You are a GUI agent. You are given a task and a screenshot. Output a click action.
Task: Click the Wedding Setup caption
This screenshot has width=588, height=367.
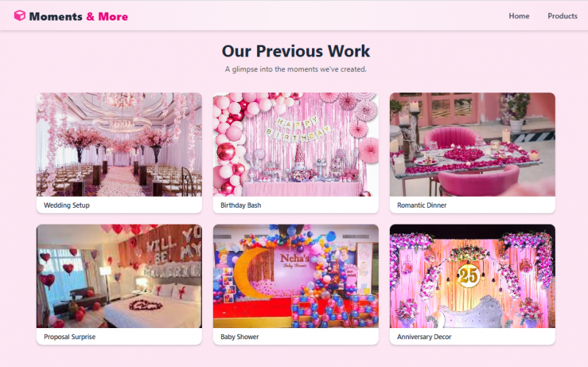(x=67, y=205)
